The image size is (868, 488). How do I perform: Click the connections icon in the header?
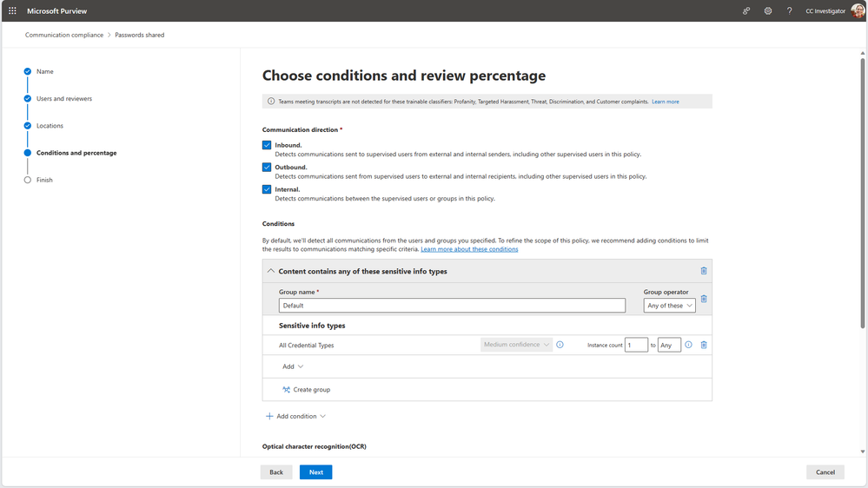pyautogui.click(x=746, y=11)
